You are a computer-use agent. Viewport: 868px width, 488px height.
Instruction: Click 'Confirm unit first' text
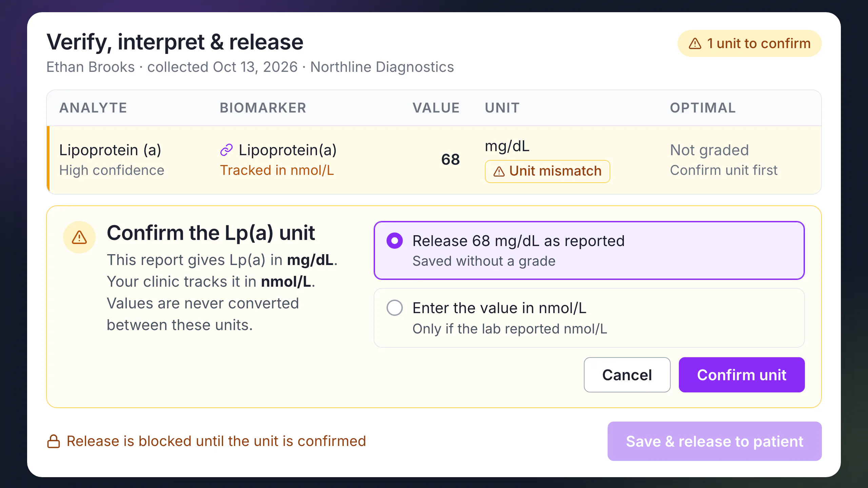point(724,170)
